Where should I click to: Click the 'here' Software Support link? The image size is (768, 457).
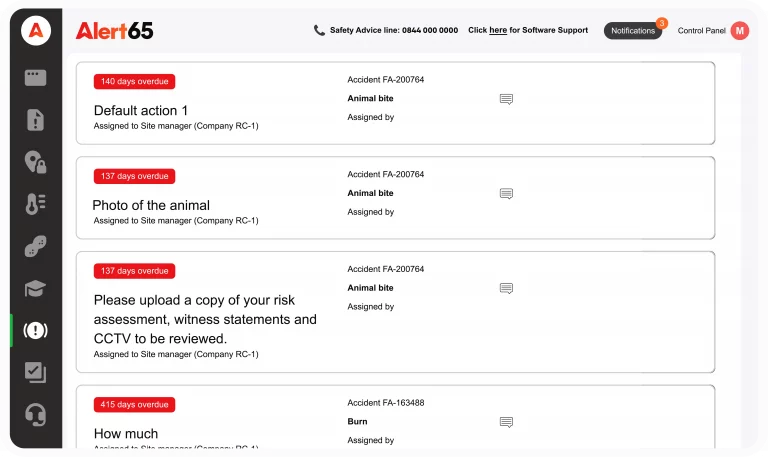click(498, 31)
